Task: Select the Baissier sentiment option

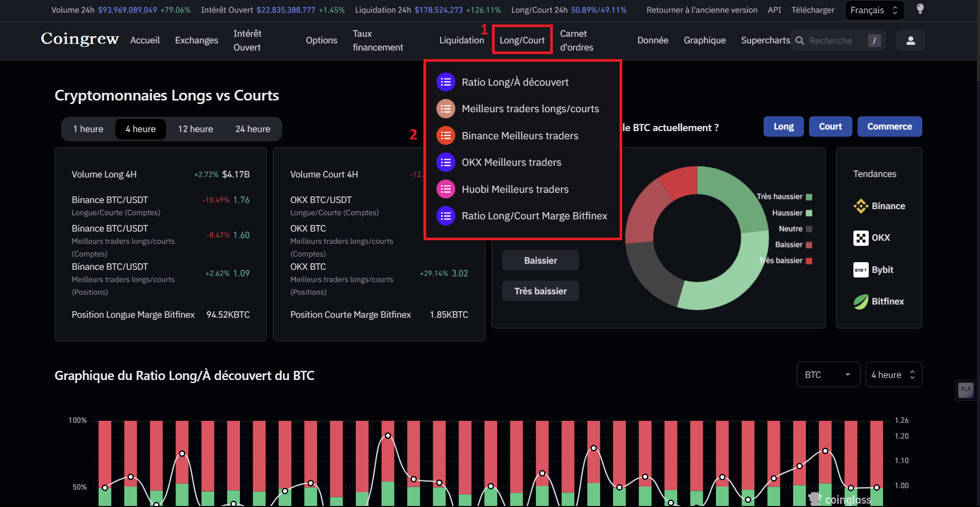Action: click(540, 260)
